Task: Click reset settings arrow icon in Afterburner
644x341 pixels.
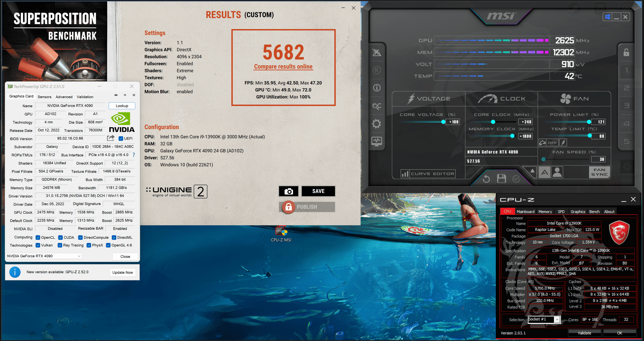Action: tap(486, 179)
